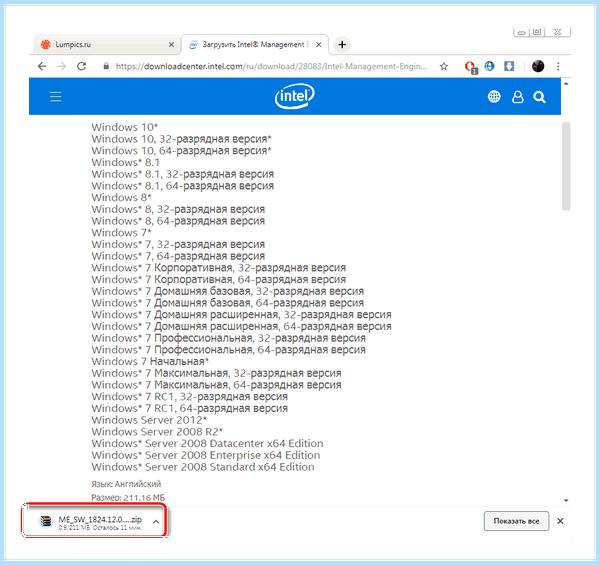Select Windows* 7 Корпоративная, 32-разрядная версия
This screenshot has width=600, height=565.
[x=218, y=268]
